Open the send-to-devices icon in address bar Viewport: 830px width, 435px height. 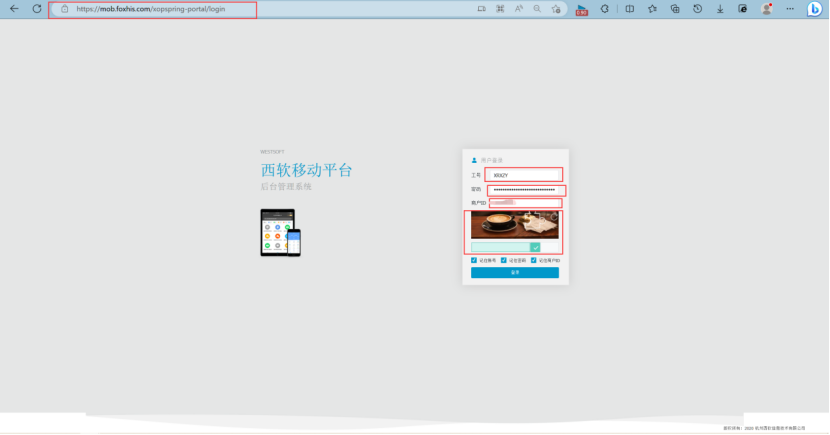[x=481, y=9]
